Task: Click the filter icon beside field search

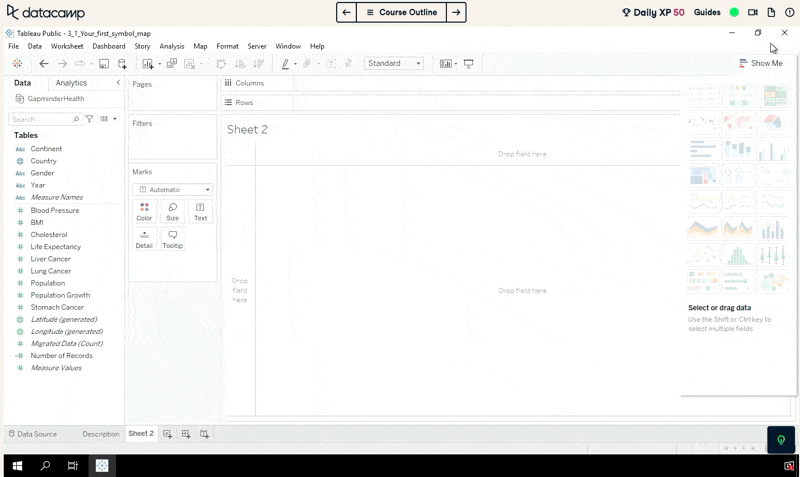Action: (89, 119)
